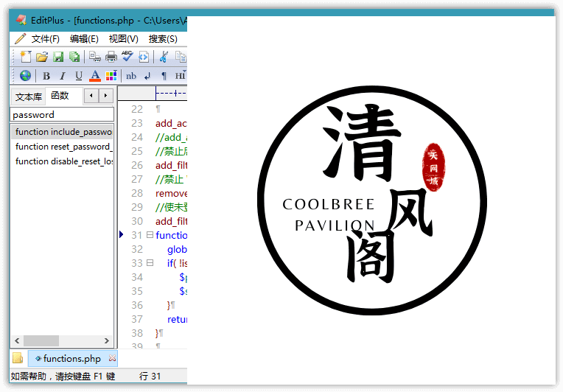The image size is (563, 392).
Task: Click line number 37 in the gutter
Action: point(137,319)
